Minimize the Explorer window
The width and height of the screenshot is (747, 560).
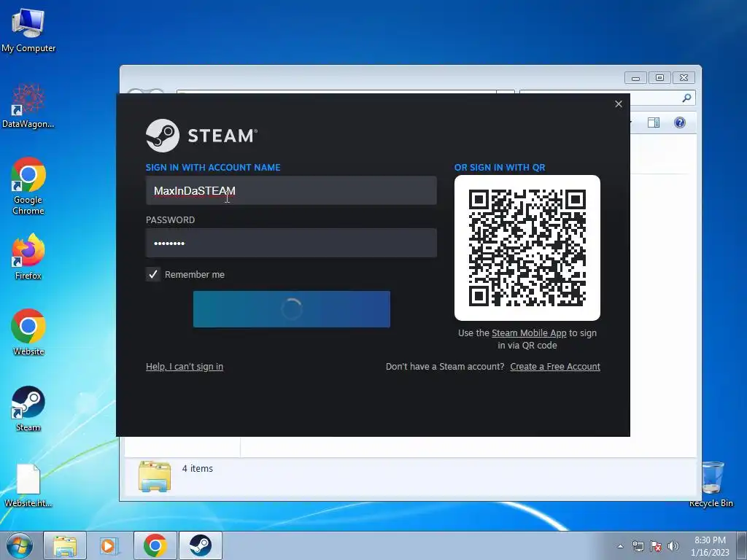(635, 77)
